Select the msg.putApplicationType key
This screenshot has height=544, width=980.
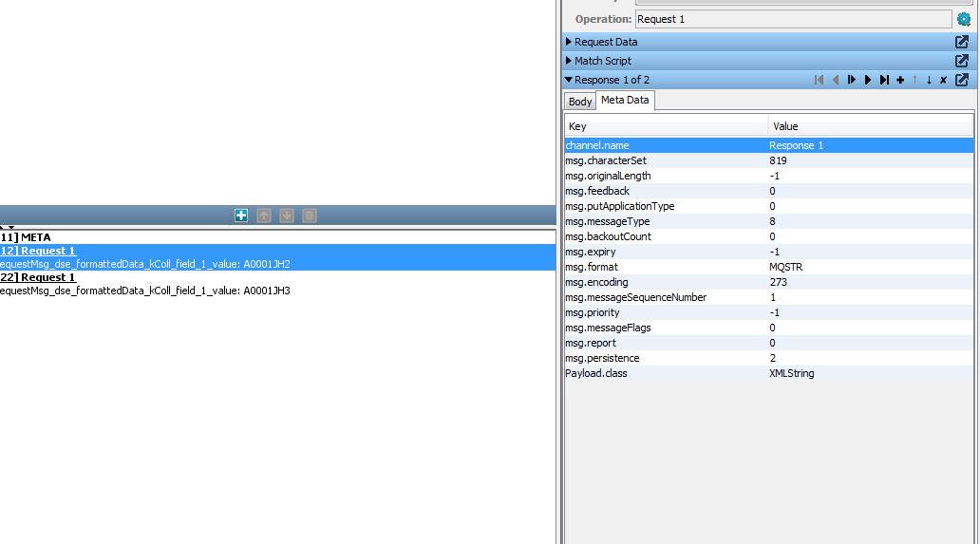click(619, 206)
